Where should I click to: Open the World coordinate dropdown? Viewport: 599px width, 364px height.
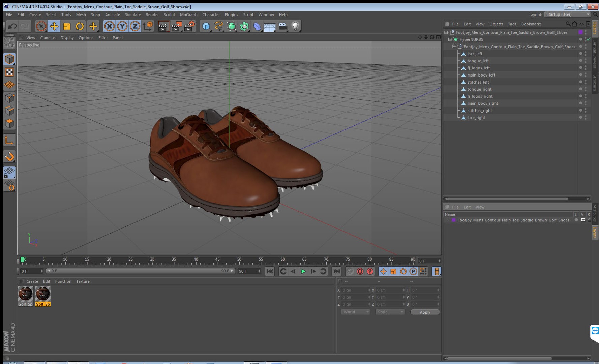coord(356,312)
